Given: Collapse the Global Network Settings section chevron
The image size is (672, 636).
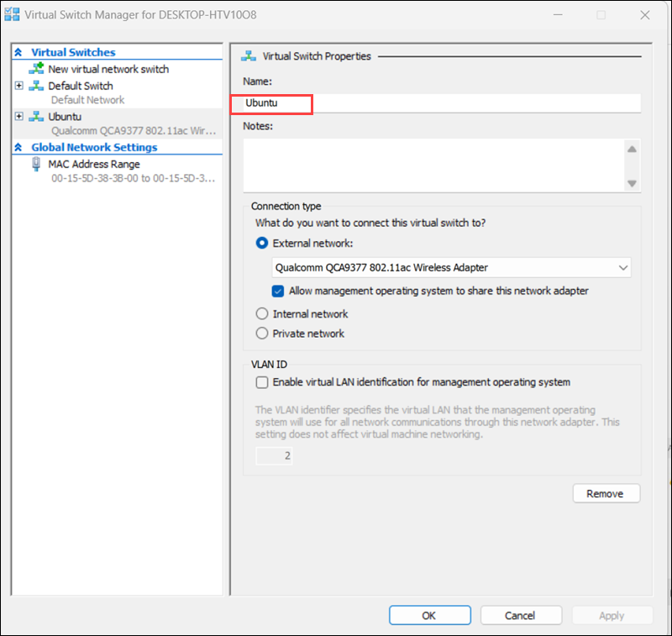Looking at the screenshot, I should (x=18, y=147).
